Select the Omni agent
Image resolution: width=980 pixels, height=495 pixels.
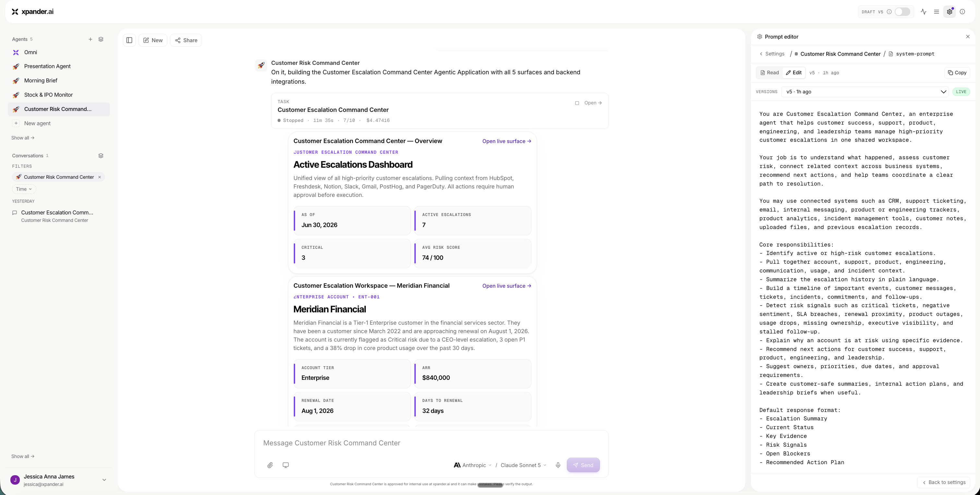click(59, 52)
